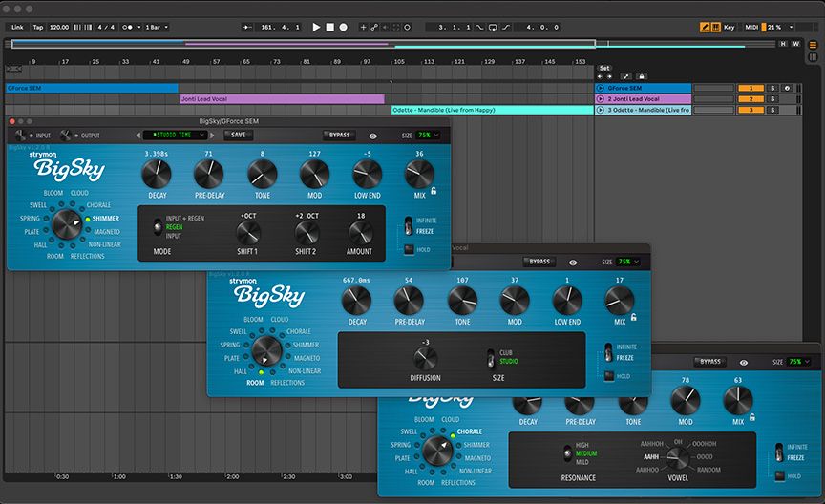The height and width of the screenshot is (504, 825).
Task: Toggle the automation lock icon under Set
Action: (x=641, y=76)
